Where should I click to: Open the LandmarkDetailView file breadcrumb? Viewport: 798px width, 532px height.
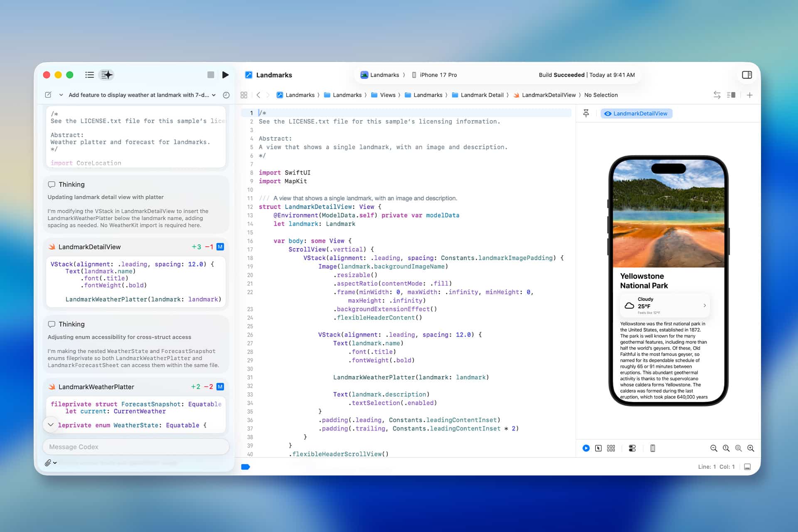544,95
